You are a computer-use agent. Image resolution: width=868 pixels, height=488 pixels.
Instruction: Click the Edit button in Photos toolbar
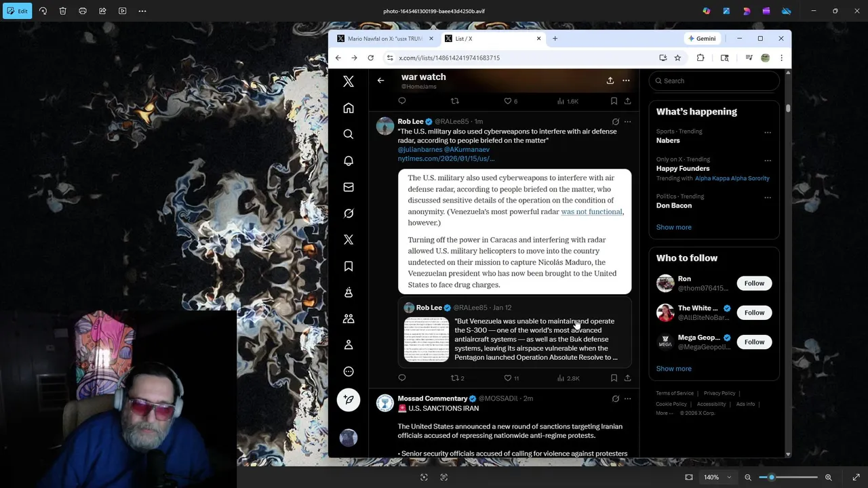coord(18,11)
